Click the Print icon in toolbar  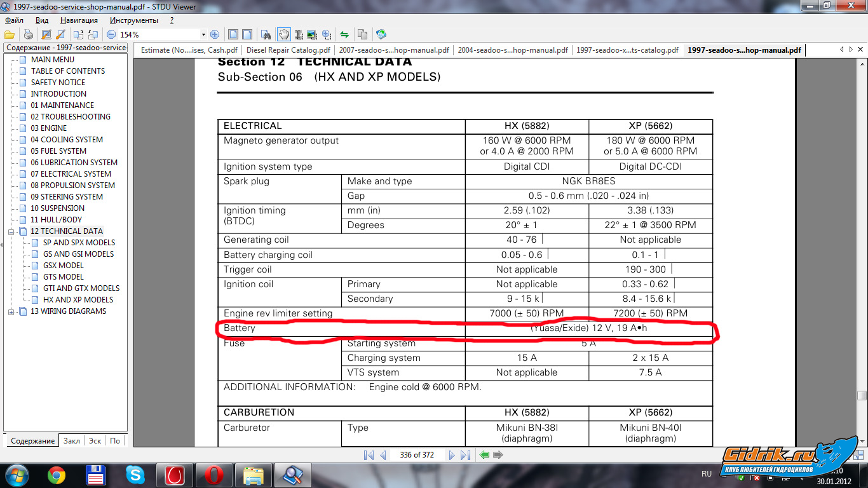[x=28, y=34]
